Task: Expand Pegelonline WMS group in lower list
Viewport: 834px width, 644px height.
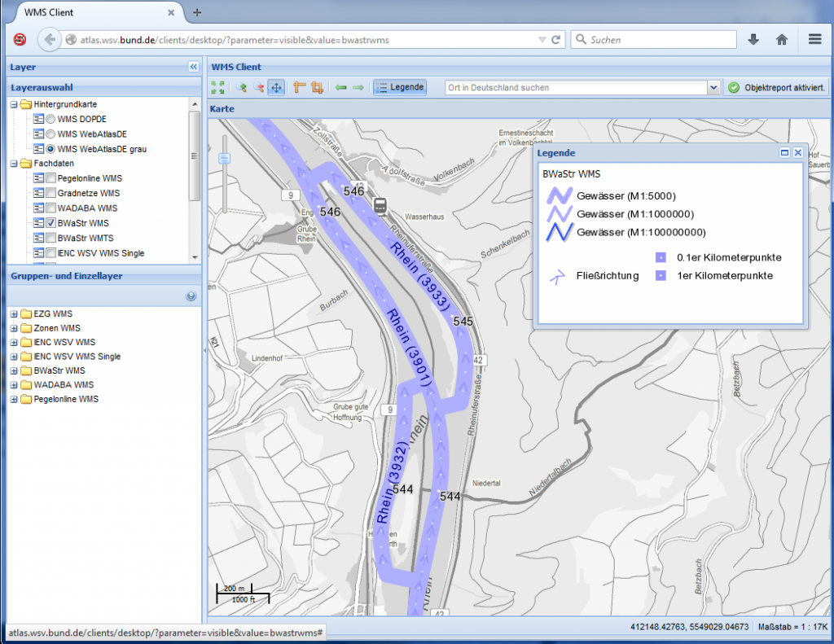Action: [x=14, y=399]
